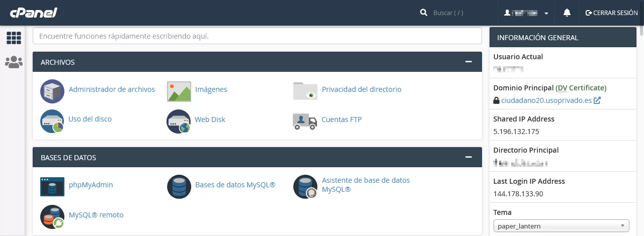Open phpMyAdmin link
644x236 pixels.
point(91,185)
